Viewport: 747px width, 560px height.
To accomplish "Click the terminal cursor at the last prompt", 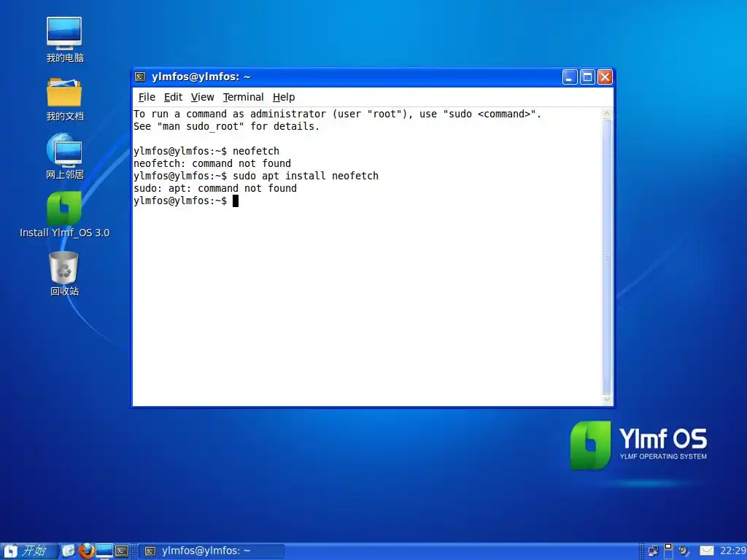I will (x=236, y=201).
